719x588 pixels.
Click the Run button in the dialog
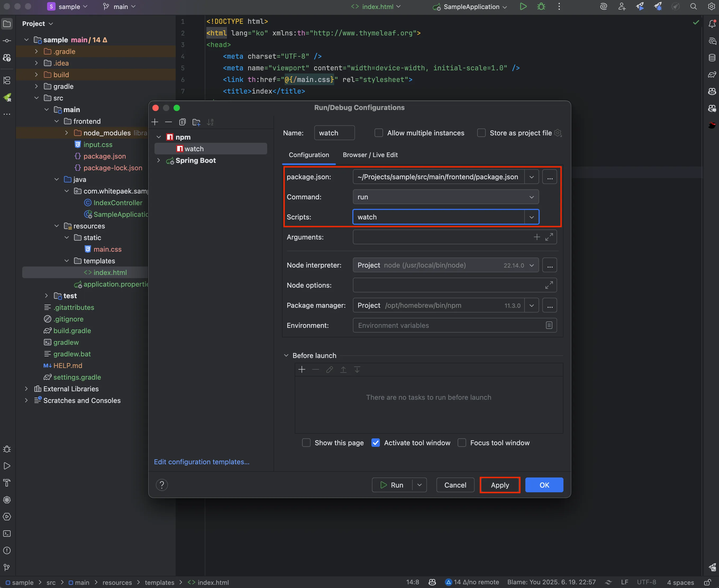pyautogui.click(x=392, y=485)
